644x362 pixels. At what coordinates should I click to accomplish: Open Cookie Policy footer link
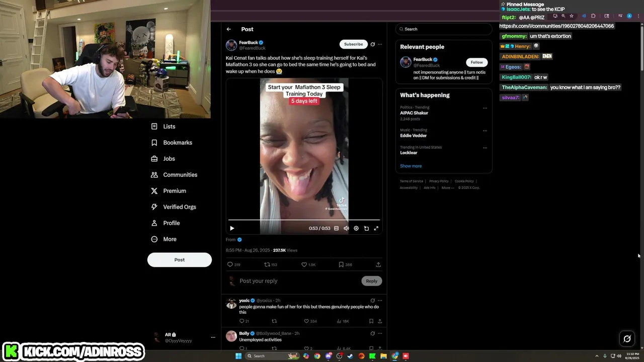coord(464,181)
